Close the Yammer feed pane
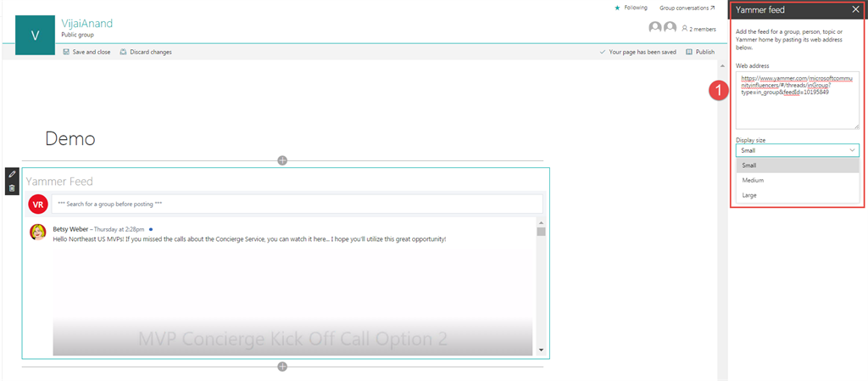The width and height of the screenshot is (868, 381). click(855, 10)
